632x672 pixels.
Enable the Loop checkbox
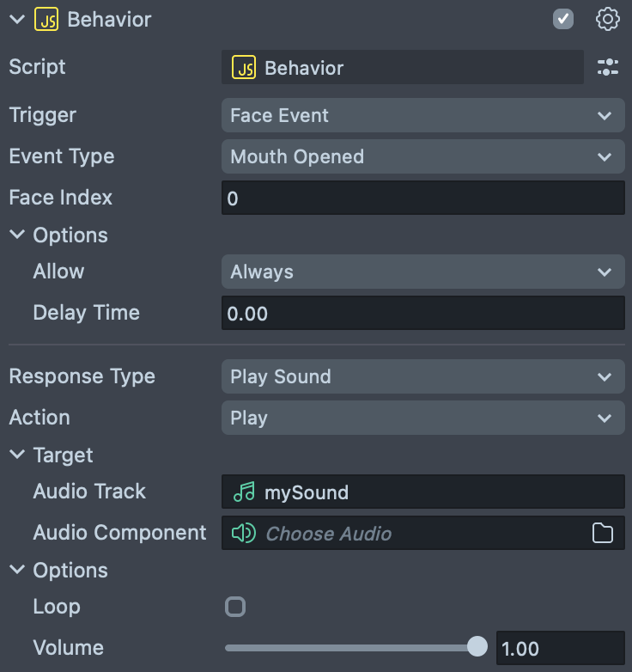coord(235,607)
